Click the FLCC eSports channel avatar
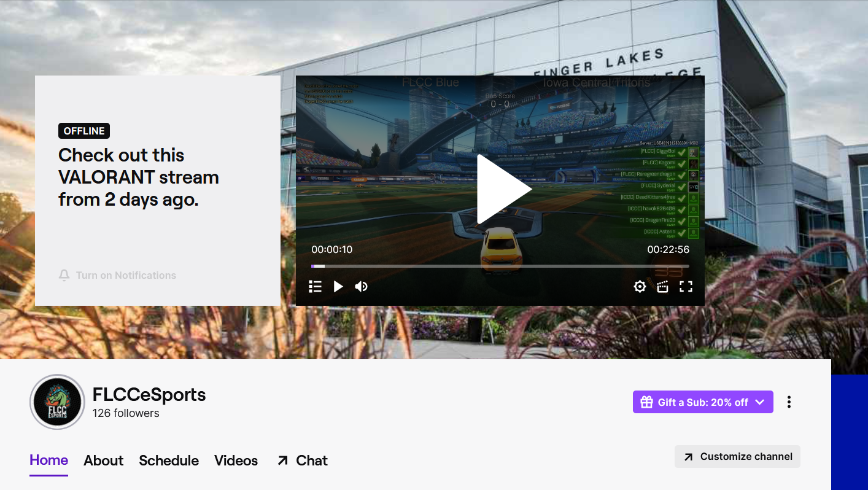The height and width of the screenshot is (490, 868). coord(57,402)
